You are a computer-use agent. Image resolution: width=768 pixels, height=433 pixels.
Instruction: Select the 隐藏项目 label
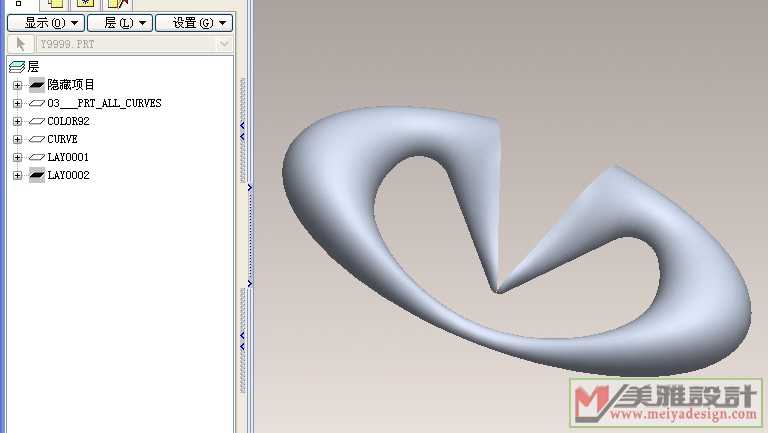click(x=71, y=85)
